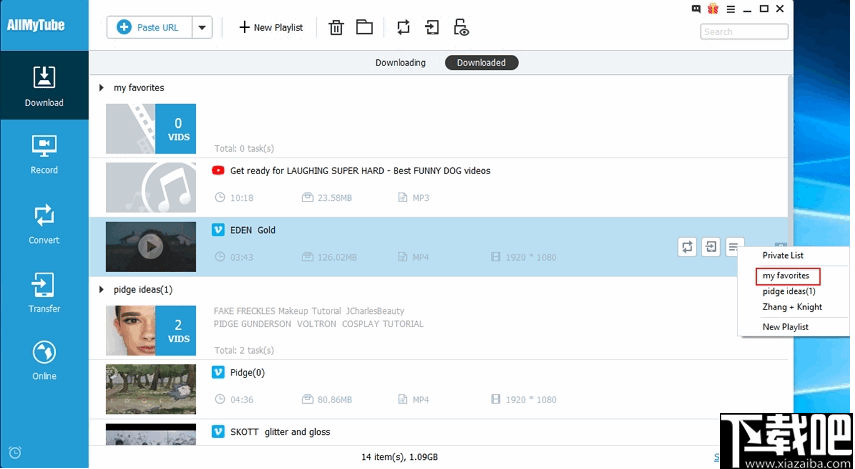Click into the Search field
855x469 pixels.
744,32
